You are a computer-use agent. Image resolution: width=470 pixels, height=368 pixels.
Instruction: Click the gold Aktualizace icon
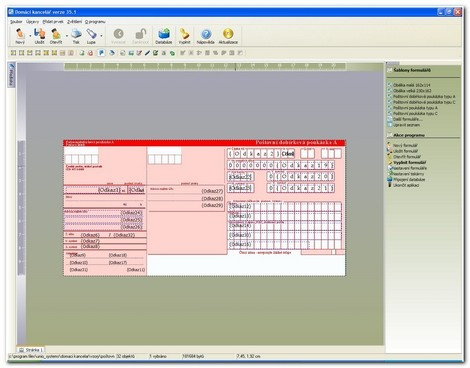tap(228, 33)
